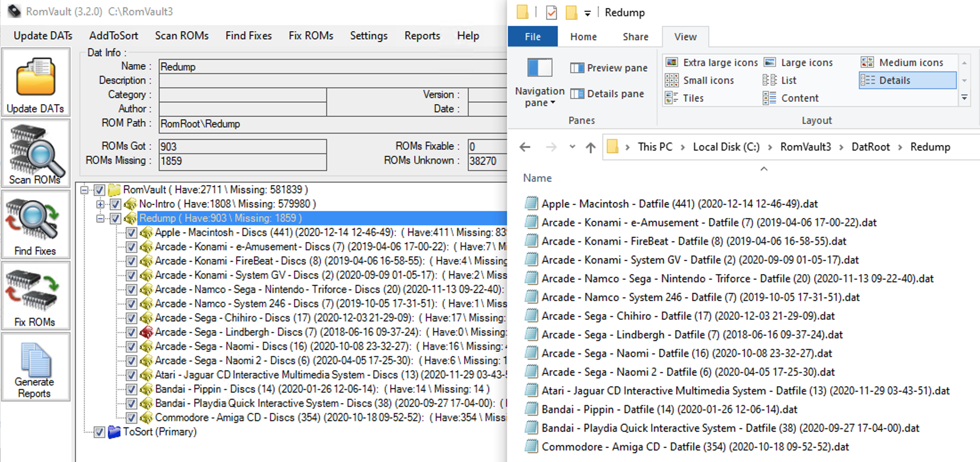
Task: Select the Details layout view
Action: 907,80
